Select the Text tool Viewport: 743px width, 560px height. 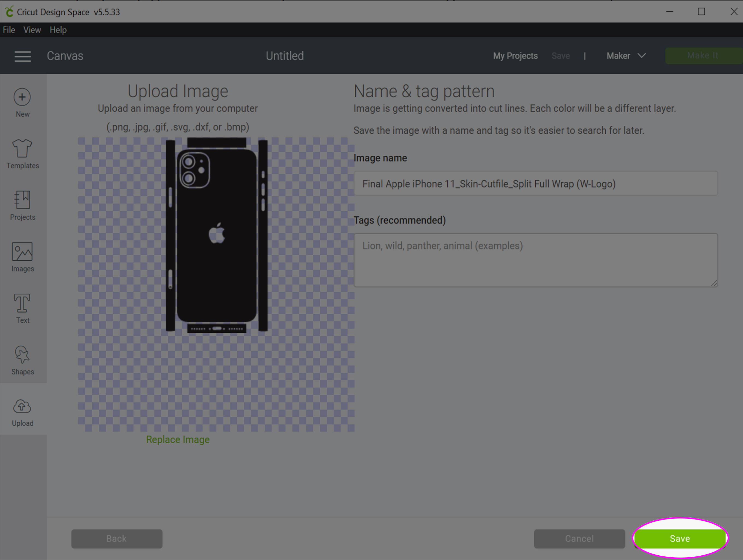point(22,309)
